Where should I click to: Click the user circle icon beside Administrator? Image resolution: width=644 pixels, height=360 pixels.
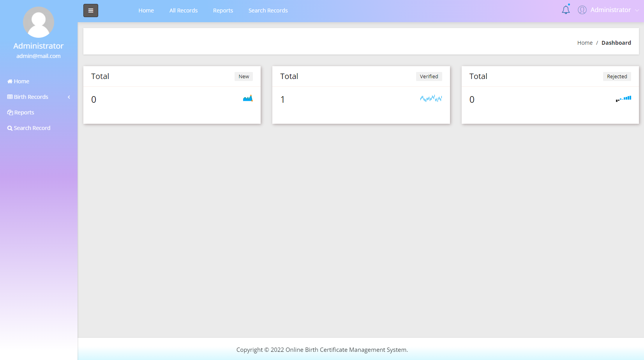coord(582,10)
